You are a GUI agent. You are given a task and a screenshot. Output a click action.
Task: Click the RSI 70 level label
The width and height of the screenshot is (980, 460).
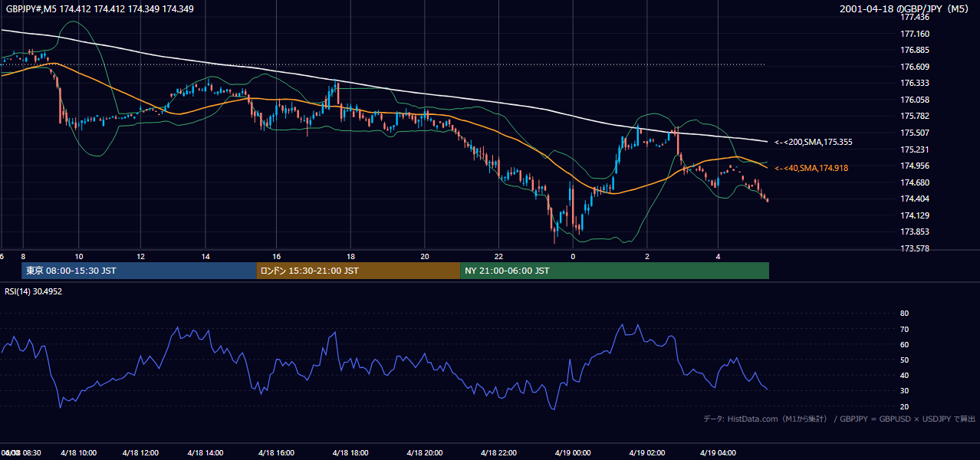tap(904, 329)
